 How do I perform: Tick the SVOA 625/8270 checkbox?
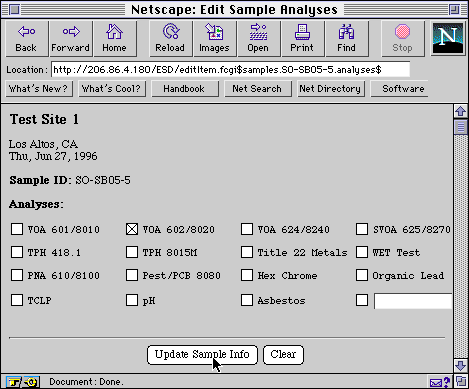[362, 229]
